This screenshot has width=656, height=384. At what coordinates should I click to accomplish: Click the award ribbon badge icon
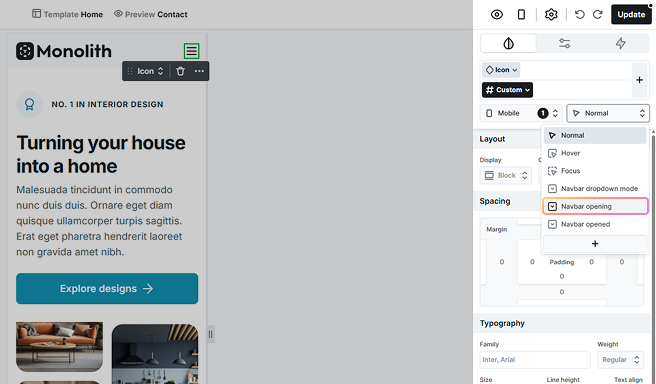[x=29, y=104]
